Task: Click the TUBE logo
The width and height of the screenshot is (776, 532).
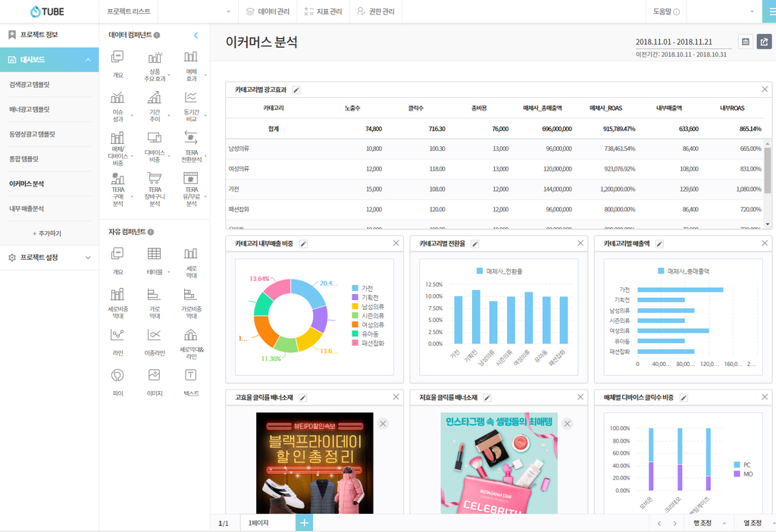Action: pyautogui.click(x=47, y=11)
